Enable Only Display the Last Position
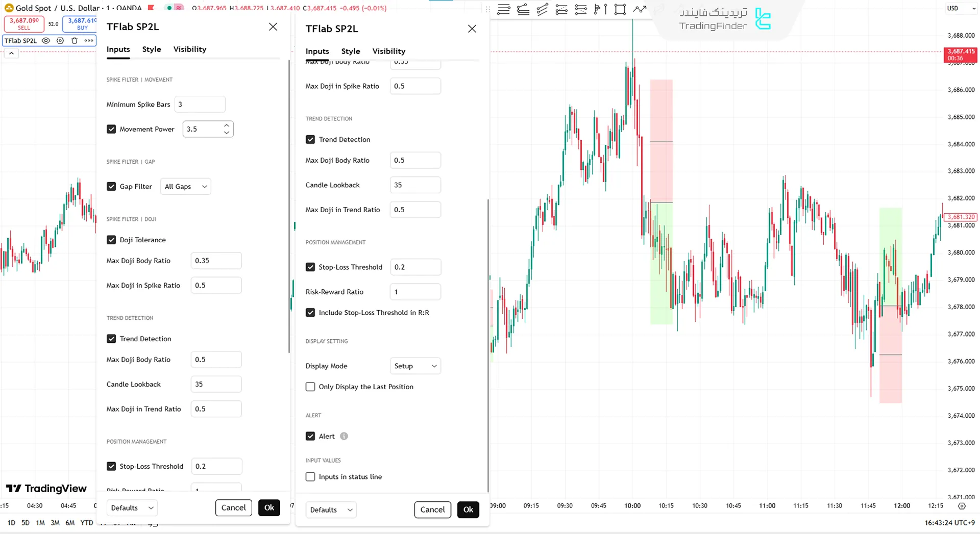This screenshot has height=534, width=980. (310, 387)
